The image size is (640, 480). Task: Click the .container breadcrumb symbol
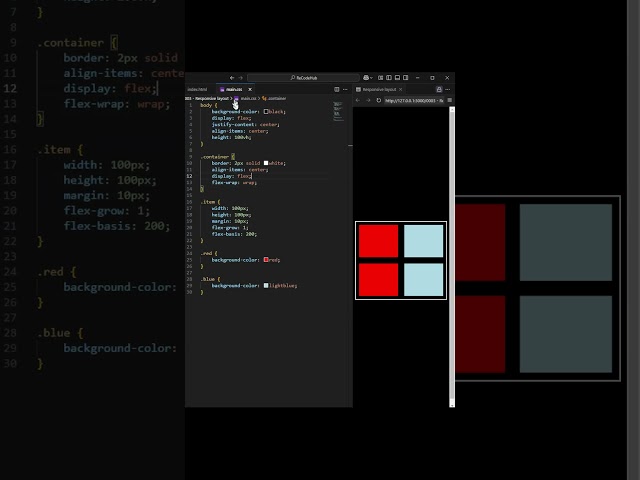point(274,98)
